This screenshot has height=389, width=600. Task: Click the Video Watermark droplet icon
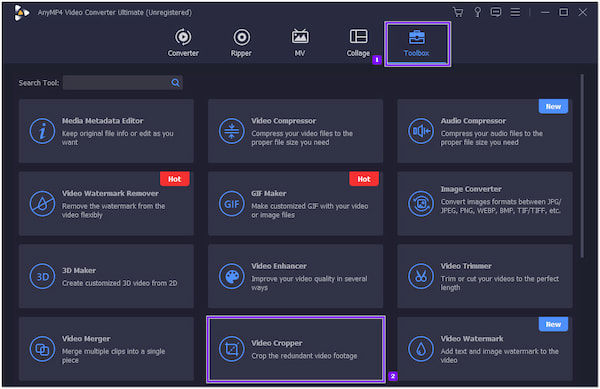point(421,349)
